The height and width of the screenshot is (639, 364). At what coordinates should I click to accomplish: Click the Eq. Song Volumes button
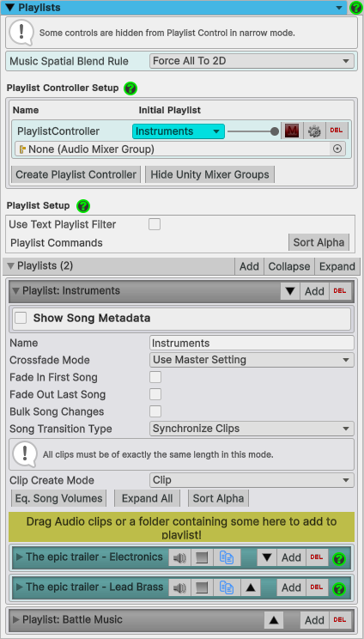point(58,498)
